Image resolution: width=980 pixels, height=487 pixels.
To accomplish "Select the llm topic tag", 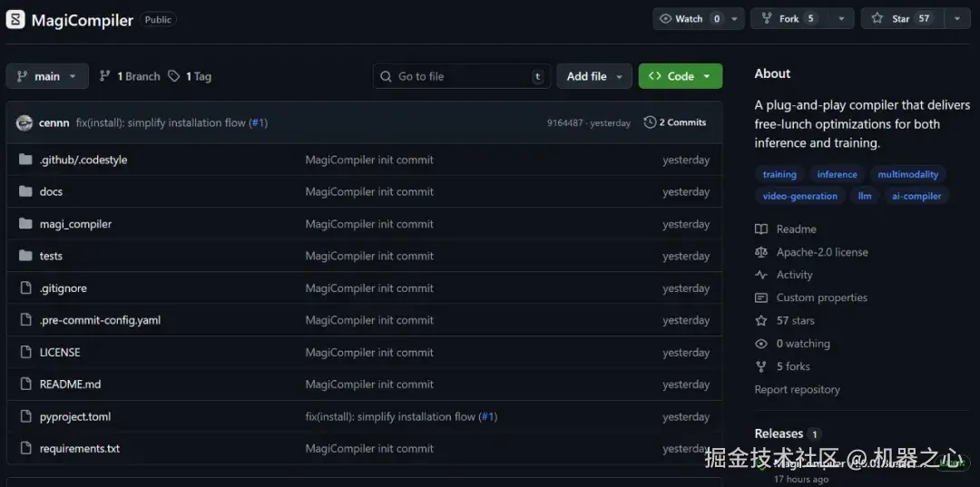I will pyautogui.click(x=865, y=196).
